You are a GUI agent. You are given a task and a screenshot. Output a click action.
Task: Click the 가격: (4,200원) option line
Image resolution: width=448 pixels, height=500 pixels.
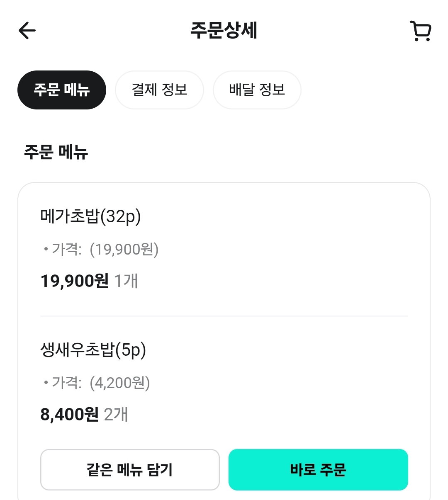click(101, 383)
